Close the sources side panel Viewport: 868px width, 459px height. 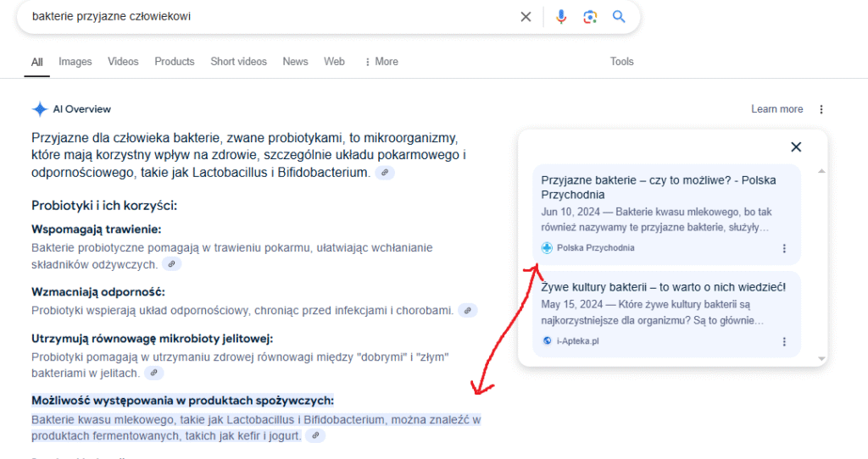tap(796, 147)
